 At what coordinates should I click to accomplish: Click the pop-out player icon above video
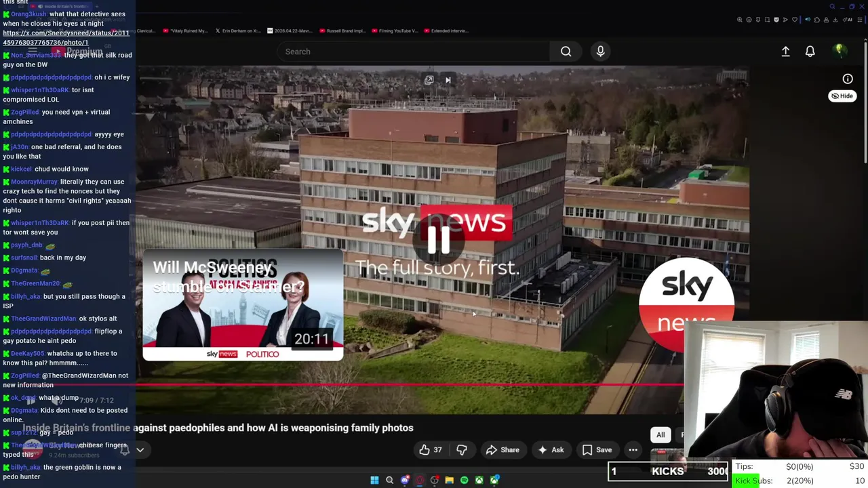pyautogui.click(x=429, y=80)
